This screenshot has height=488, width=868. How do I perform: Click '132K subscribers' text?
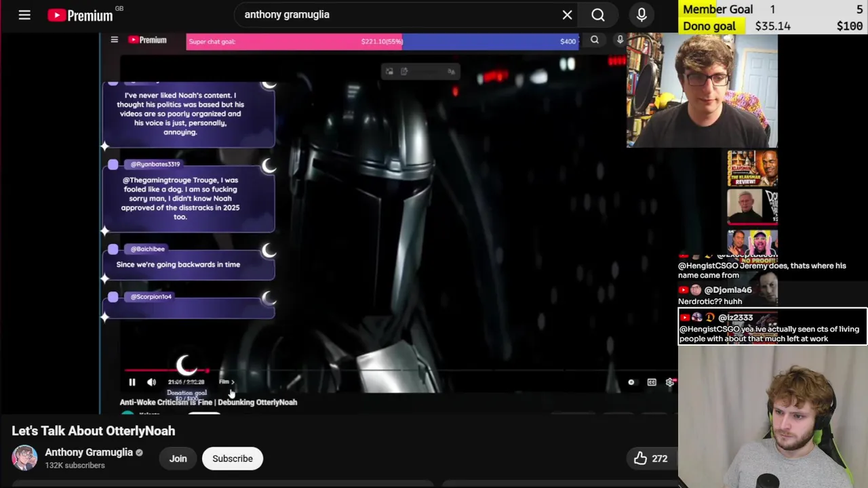click(x=75, y=466)
